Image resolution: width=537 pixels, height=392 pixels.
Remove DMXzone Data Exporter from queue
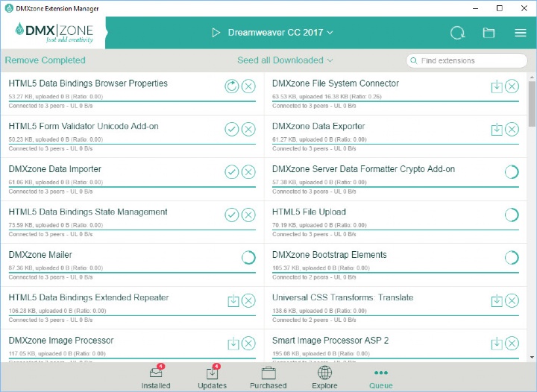tap(512, 129)
